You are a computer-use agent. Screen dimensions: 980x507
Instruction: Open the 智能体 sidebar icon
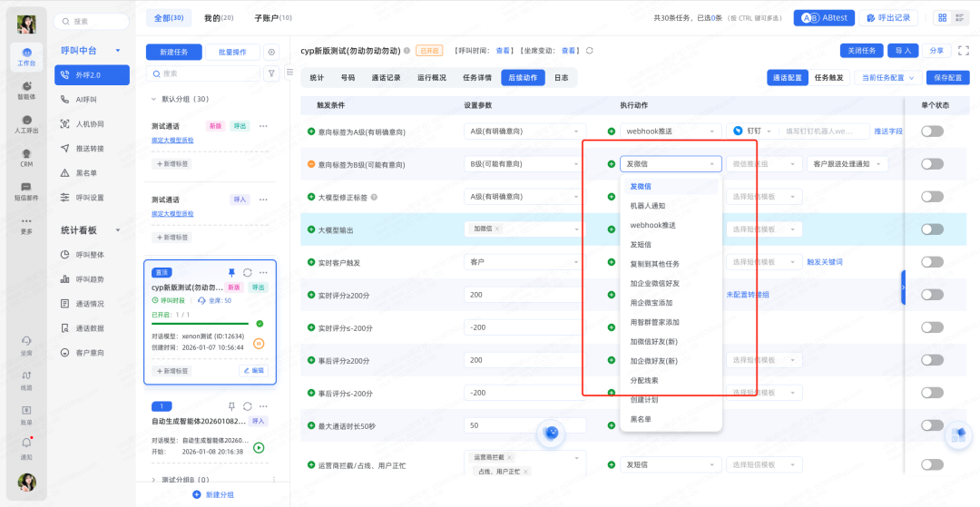coord(27,89)
